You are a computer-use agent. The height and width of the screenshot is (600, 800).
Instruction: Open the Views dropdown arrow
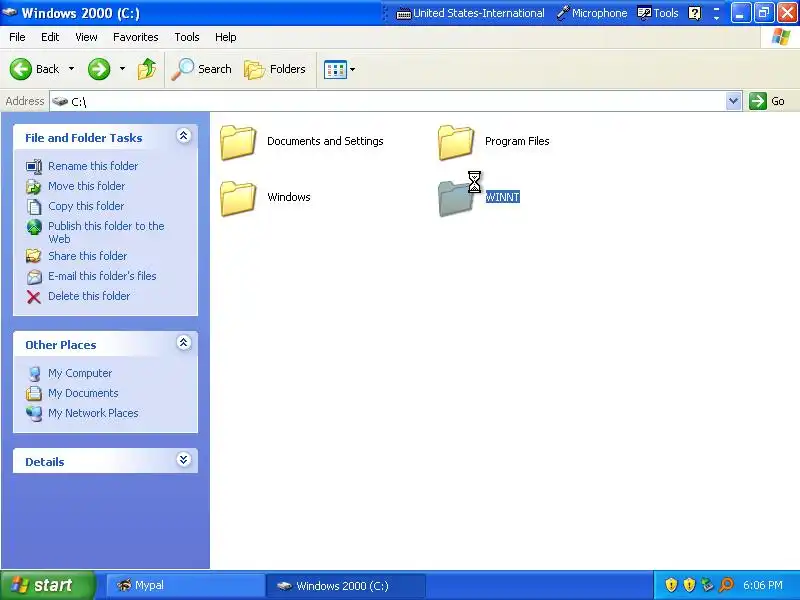(x=353, y=69)
